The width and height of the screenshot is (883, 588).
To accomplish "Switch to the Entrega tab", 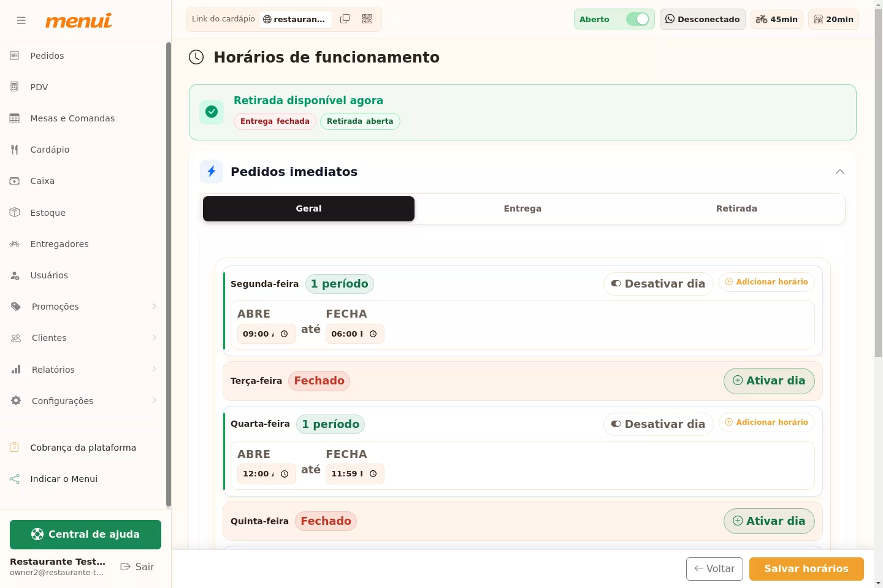I will tap(522, 208).
